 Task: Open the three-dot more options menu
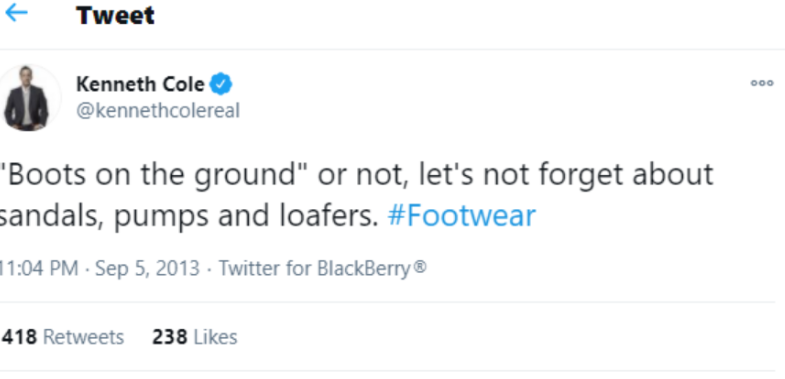(x=761, y=83)
